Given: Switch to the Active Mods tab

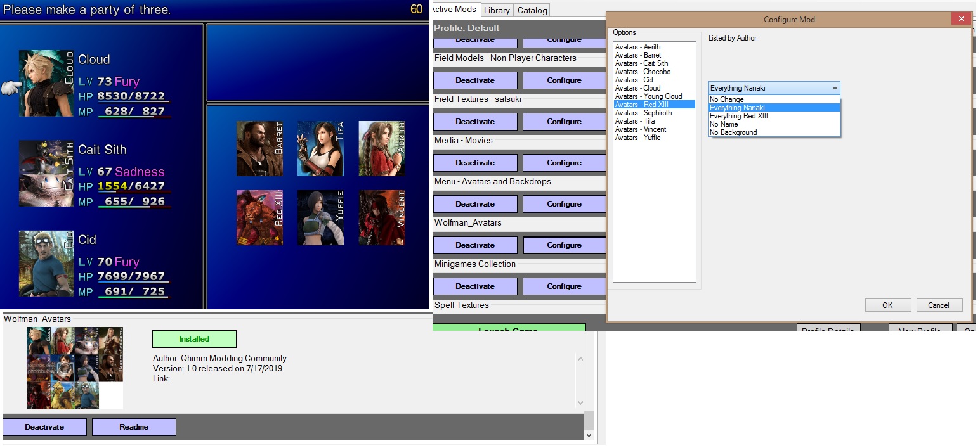Looking at the screenshot, I should point(454,9).
